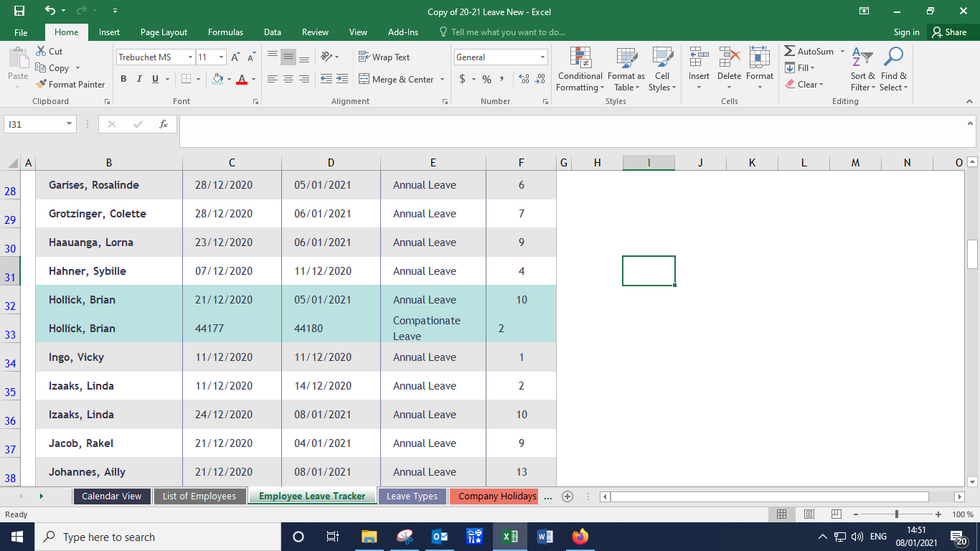This screenshot has height=551, width=980.
Task: Align text to the right
Action: tap(303, 79)
